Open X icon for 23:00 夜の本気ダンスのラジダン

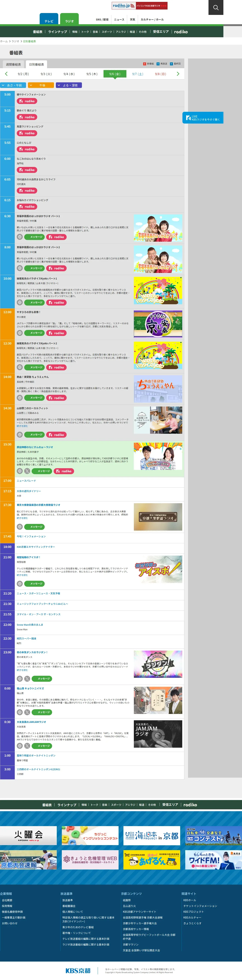(27, 679)
